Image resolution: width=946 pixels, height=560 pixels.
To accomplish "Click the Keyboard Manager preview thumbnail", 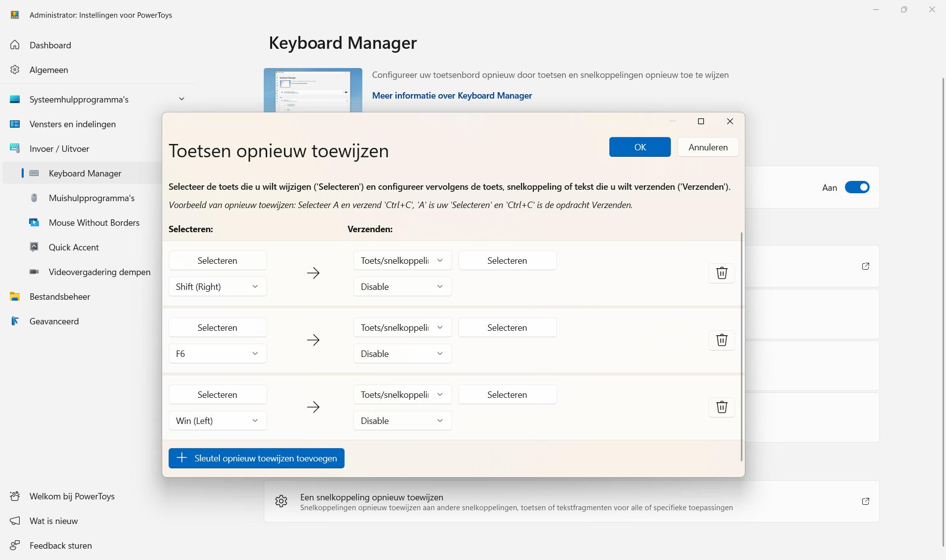I will tap(313, 90).
